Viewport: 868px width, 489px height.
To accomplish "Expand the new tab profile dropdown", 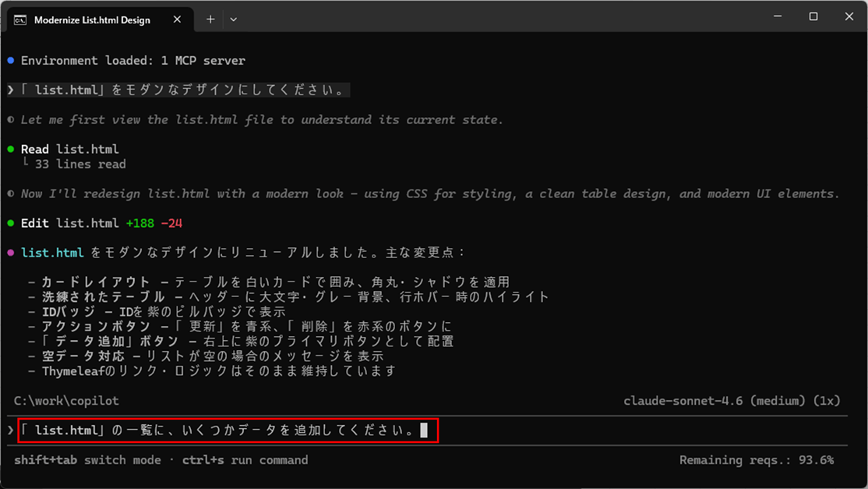I will [x=233, y=19].
